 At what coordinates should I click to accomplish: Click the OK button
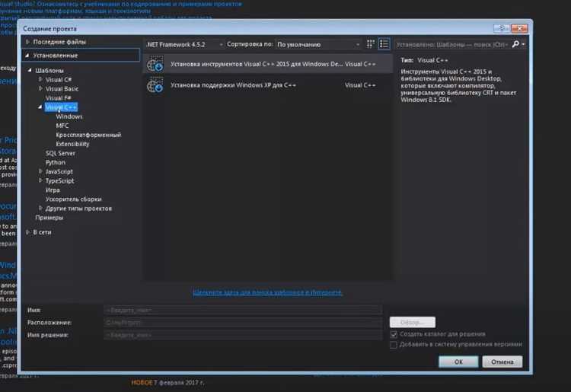458,362
